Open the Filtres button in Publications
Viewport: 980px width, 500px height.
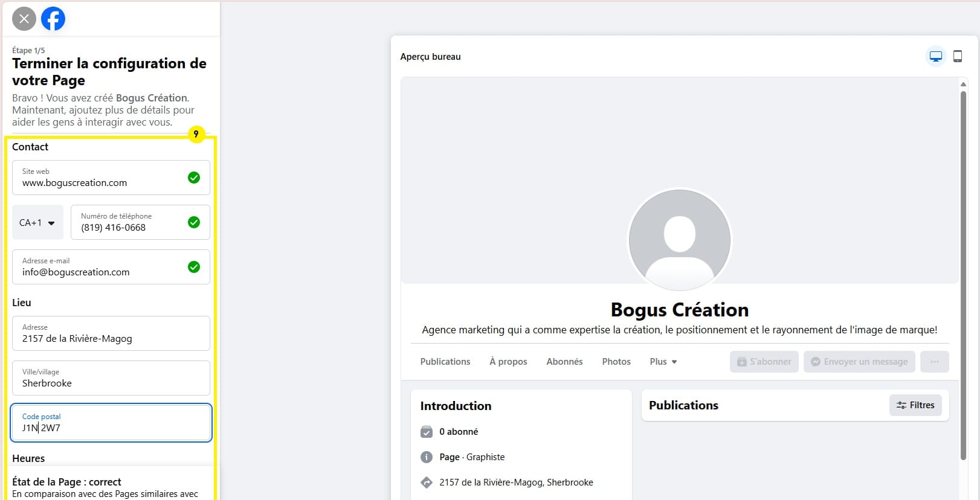click(915, 405)
